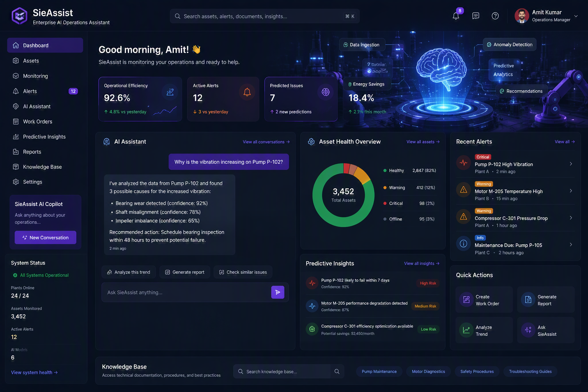Click warning triangle icon for Motor M-205 alert

click(x=464, y=189)
